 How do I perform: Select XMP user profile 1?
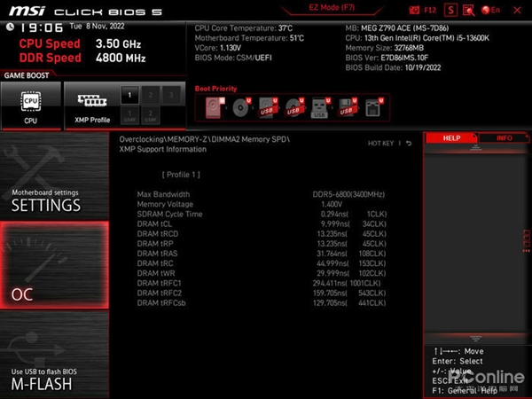[129, 115]
